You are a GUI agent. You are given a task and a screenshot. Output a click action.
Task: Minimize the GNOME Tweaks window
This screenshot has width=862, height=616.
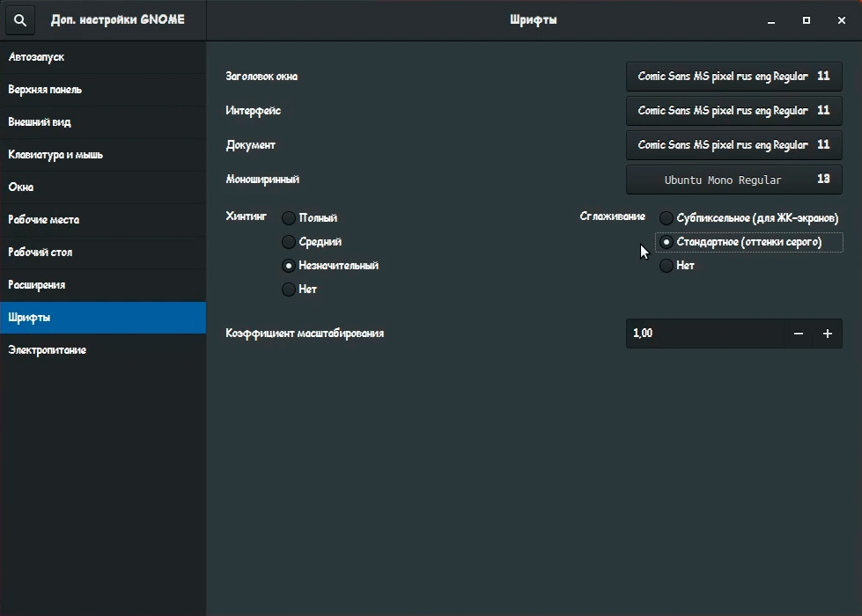tap(771, 20)
